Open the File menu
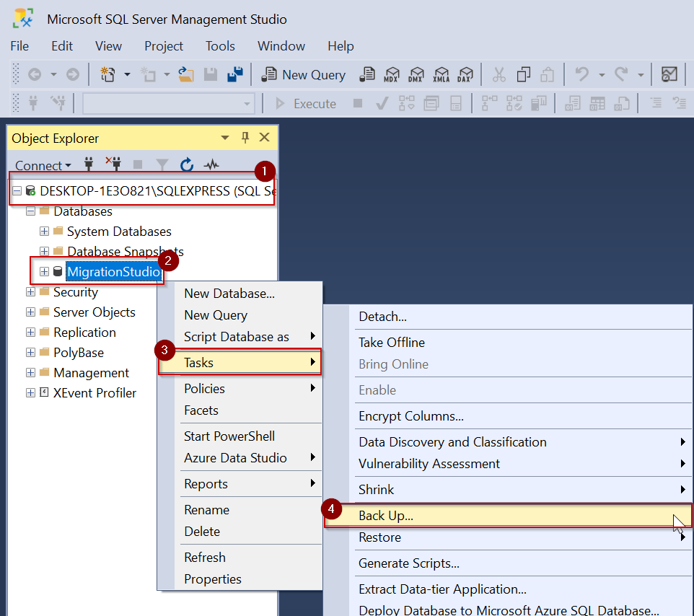This screenshot has width=694, height=616. [19, 46]
